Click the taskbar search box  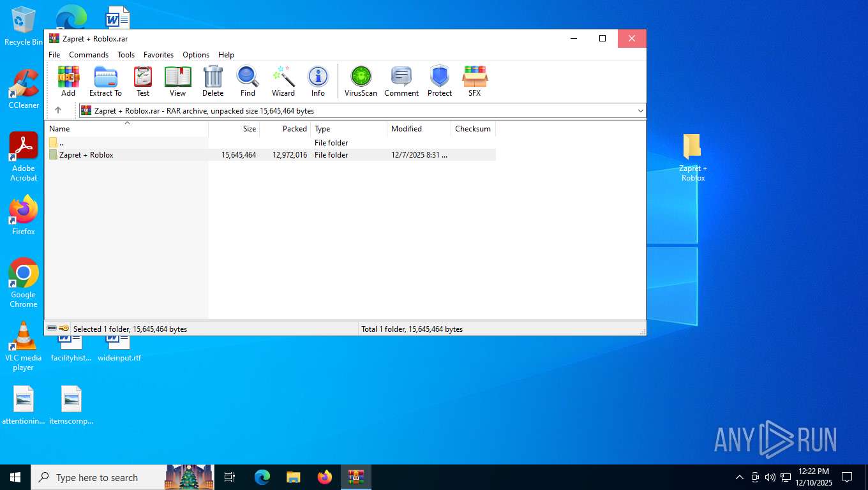(x=122, y=477)
